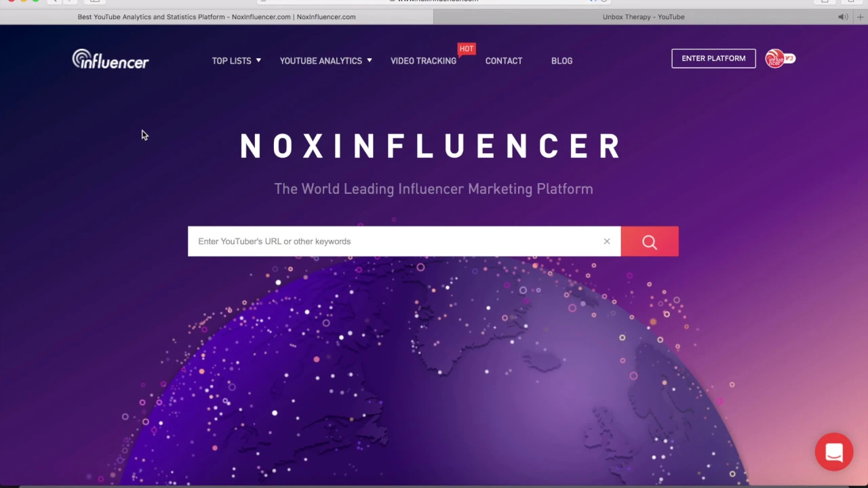This screenshot has width=868, height=488.
Task: Clear the search field with the X icon
Action: click(x=607, y=241)
